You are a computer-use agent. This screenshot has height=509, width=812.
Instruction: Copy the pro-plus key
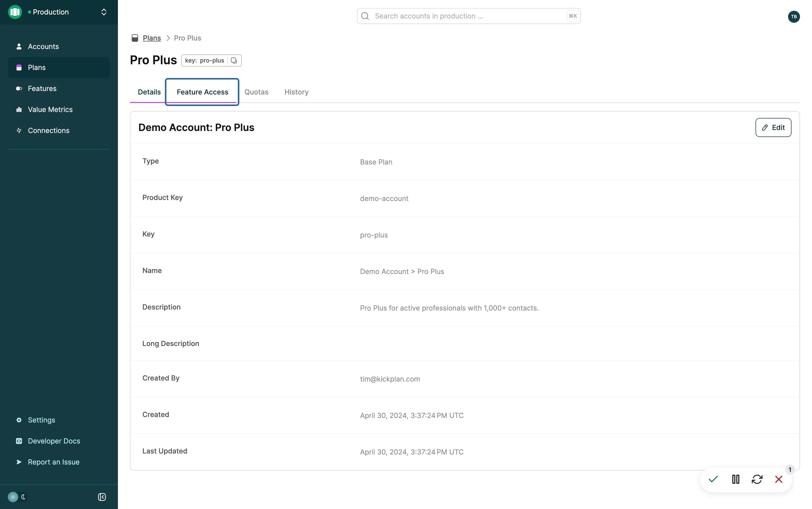[x=234, y=60]
